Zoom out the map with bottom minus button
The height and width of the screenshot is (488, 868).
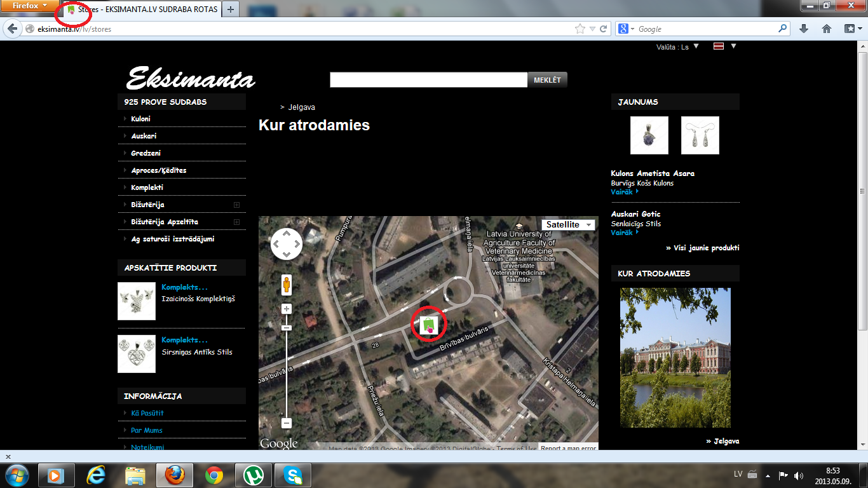(287, 423)
